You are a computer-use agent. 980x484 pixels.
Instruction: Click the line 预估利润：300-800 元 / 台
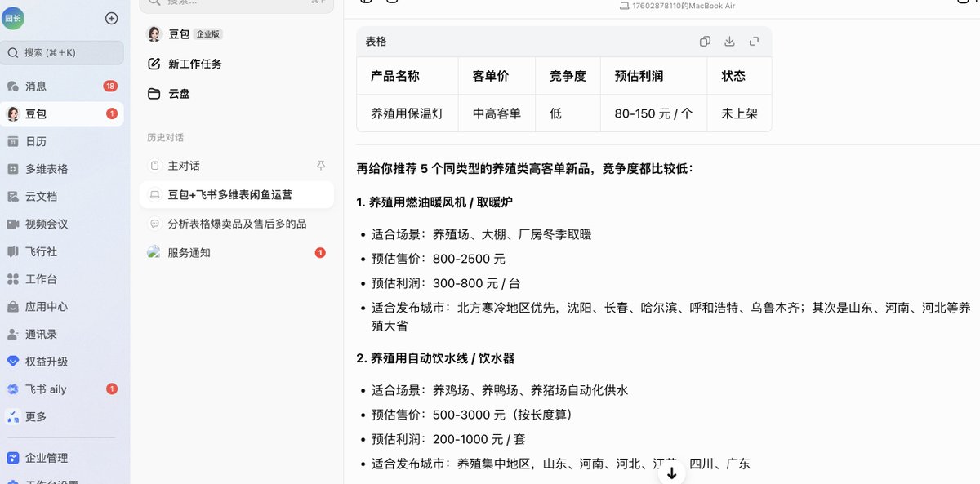pyautogui.click(x=446, y=283)
